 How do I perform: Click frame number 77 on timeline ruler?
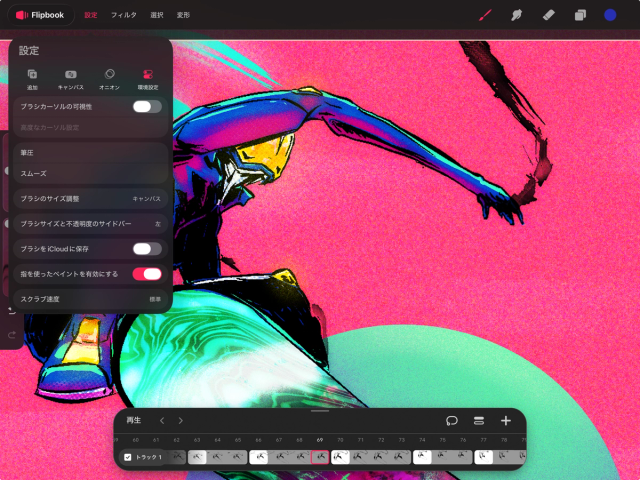pos(483,440)
